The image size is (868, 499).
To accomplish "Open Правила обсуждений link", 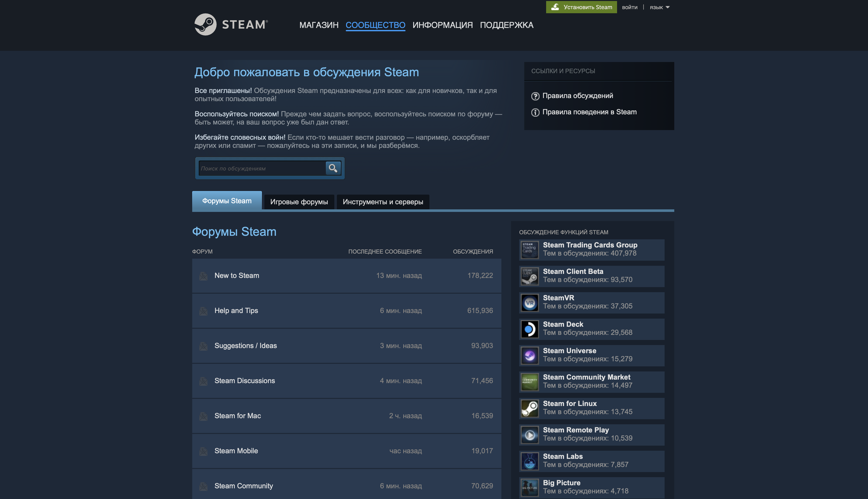I will (x=578, y=96).
